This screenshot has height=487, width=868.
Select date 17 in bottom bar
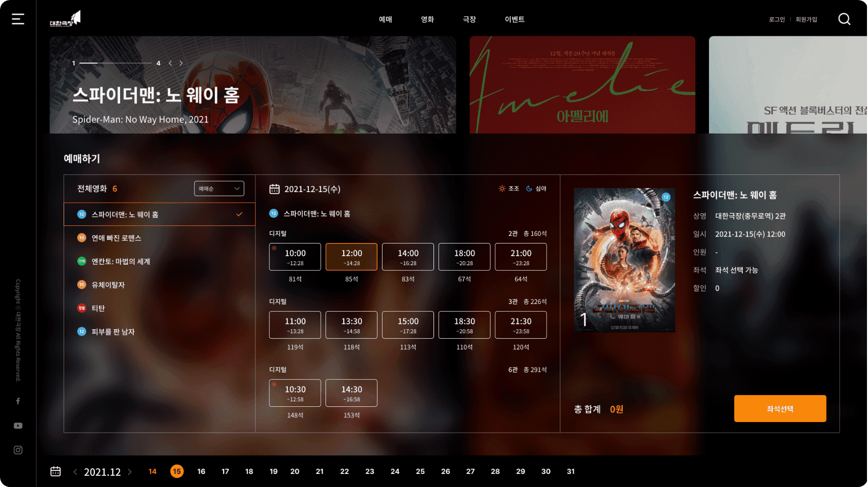(x=225, y=471)
